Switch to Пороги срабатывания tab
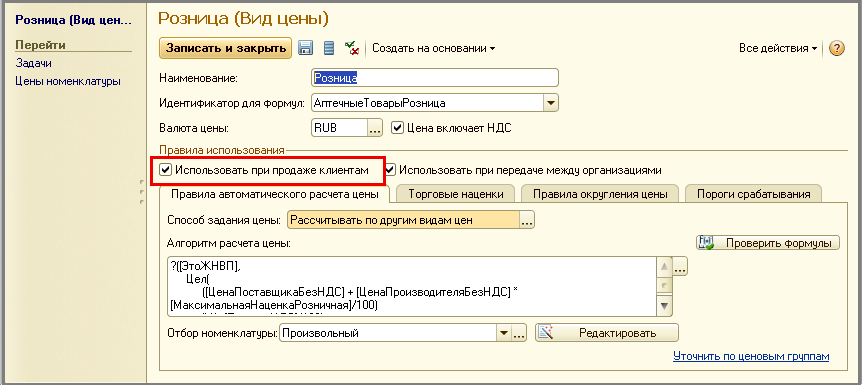 click(753, 194)
